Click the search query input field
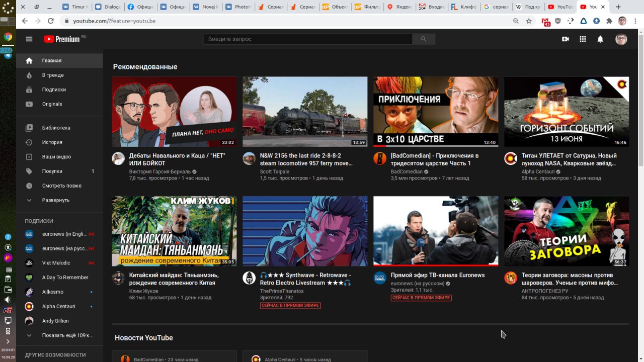 coord(308,39)
